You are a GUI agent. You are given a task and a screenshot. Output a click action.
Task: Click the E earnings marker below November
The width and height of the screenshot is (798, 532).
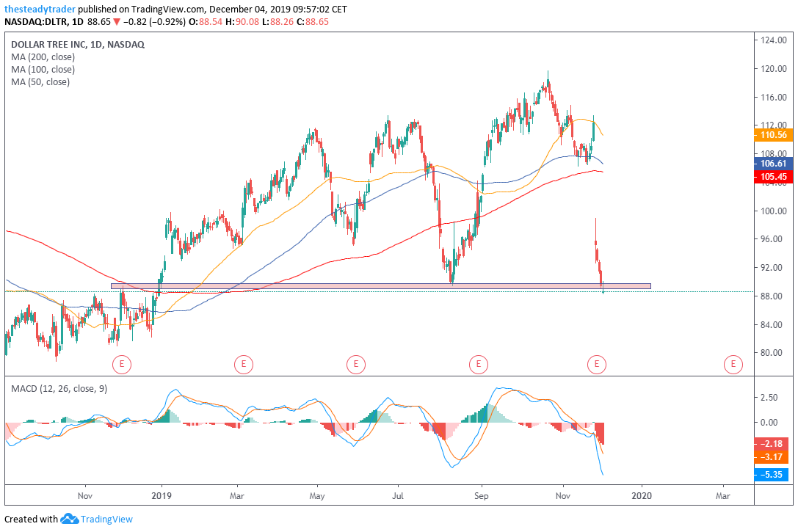click(597, 363)
